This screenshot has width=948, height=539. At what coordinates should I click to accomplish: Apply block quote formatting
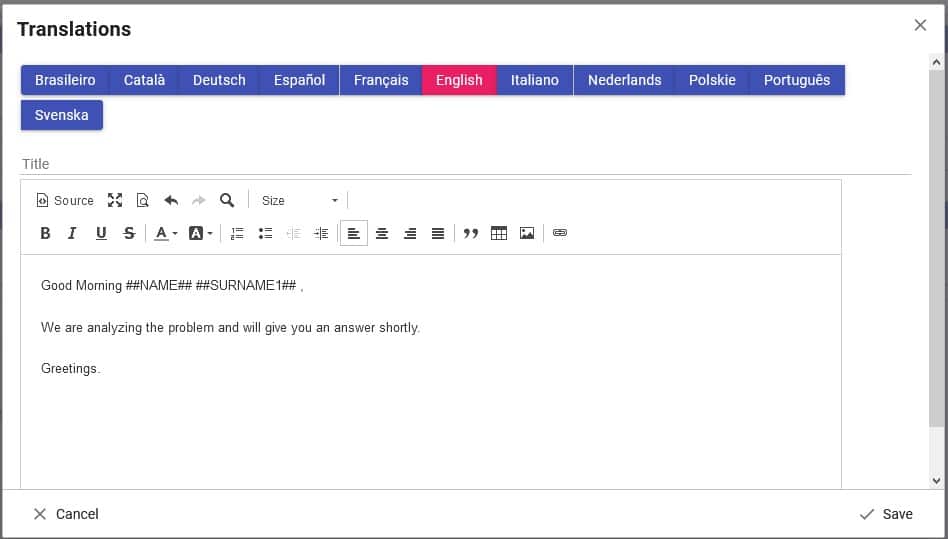click(471, 233)
